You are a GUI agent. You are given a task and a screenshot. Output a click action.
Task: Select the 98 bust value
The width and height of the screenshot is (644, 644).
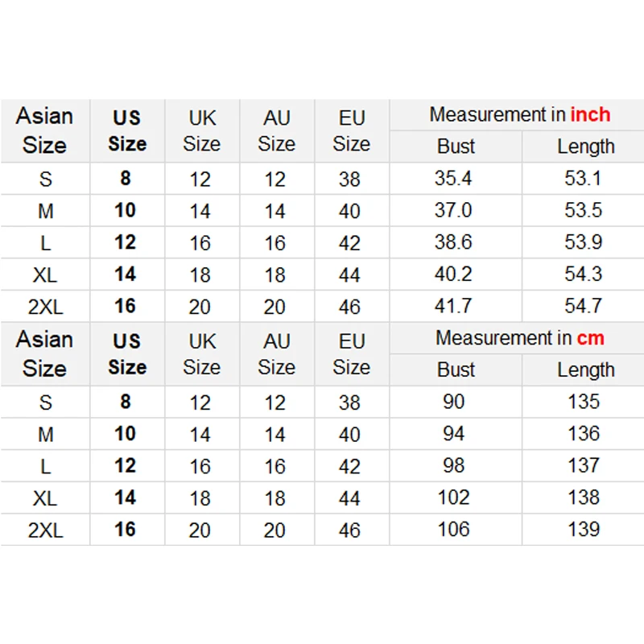click(x=454, y=465)
